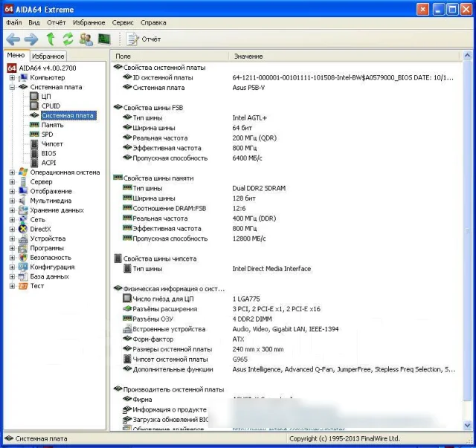Image resolution: width=476 pixels, height=448 pixels.
Task: Expand the Компьютер node
Action: coord(12,78)
